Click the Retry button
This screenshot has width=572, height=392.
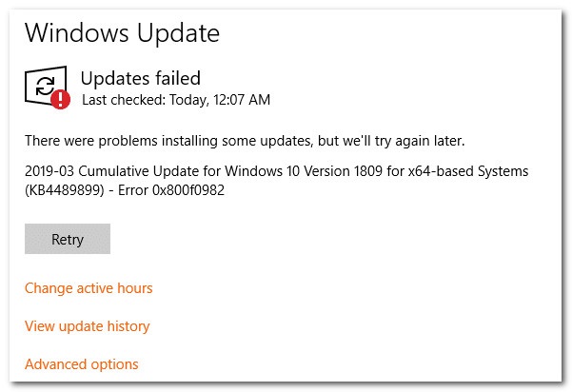pos(68,239)
